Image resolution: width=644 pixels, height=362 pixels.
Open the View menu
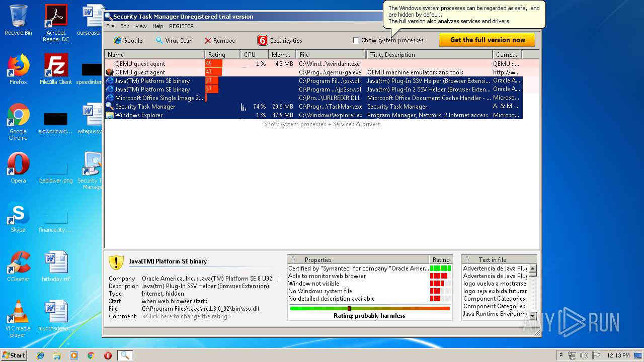point(141,26)
